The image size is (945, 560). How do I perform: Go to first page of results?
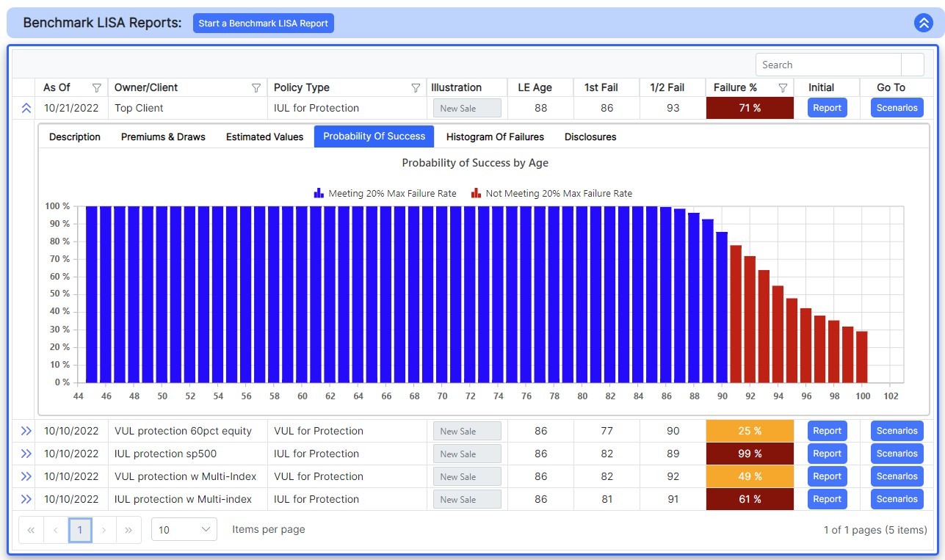pos(31,529)
